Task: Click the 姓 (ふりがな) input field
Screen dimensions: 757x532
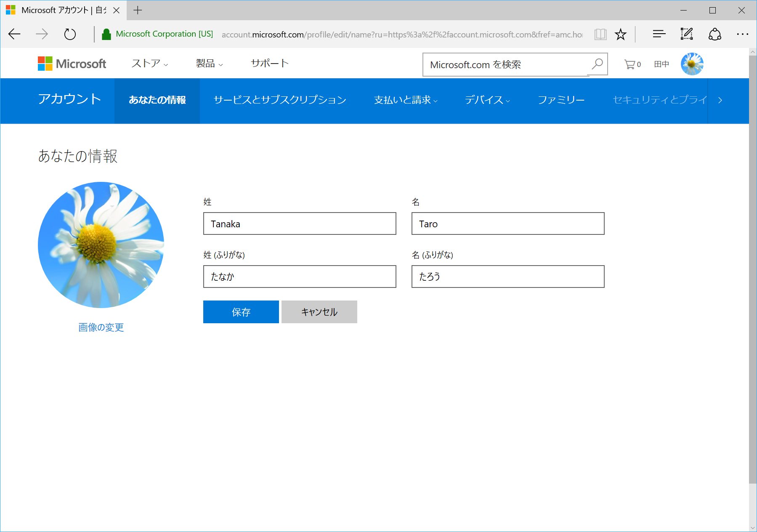Action: pos(299,277)
